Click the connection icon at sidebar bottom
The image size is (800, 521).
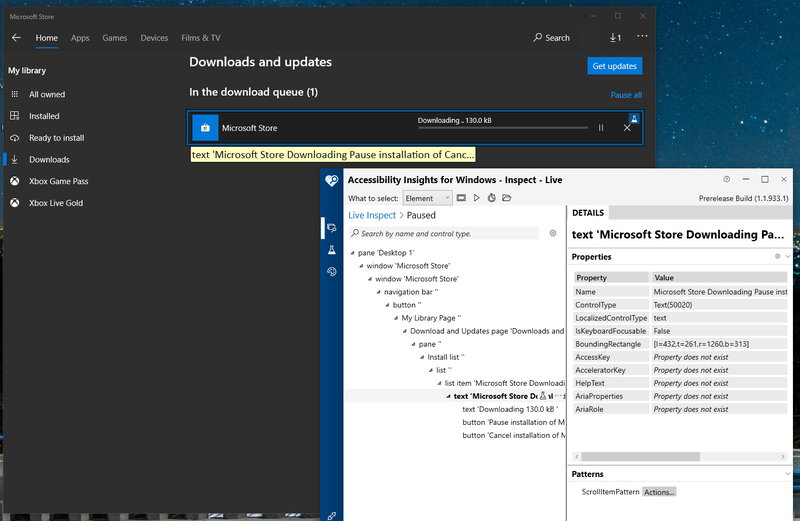(332, 515)
